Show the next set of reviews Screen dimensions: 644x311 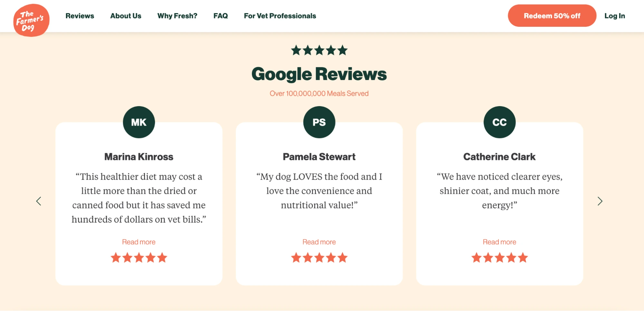pos(600,201)
